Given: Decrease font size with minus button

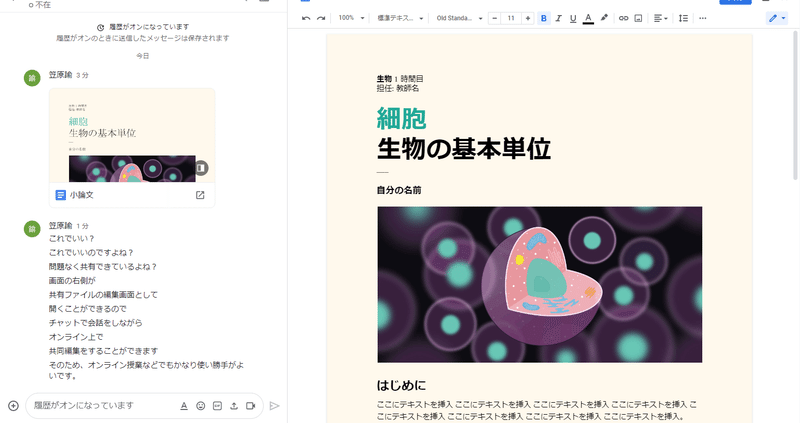Looking at the screenshot, I should point(494,18).
